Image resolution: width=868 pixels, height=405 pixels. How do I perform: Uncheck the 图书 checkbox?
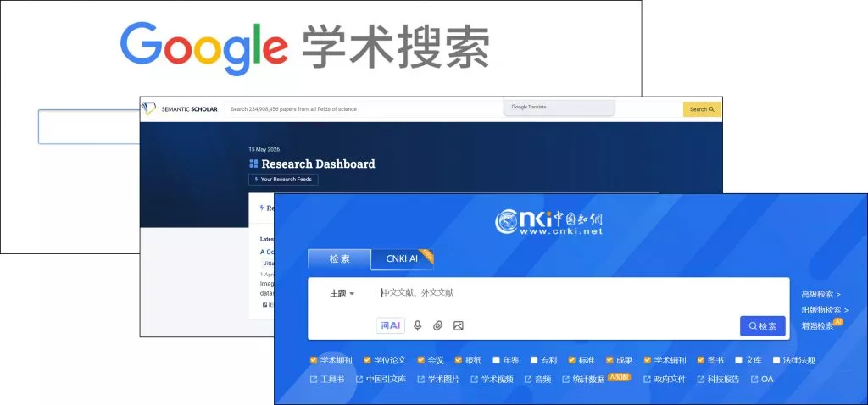[701, 360]
